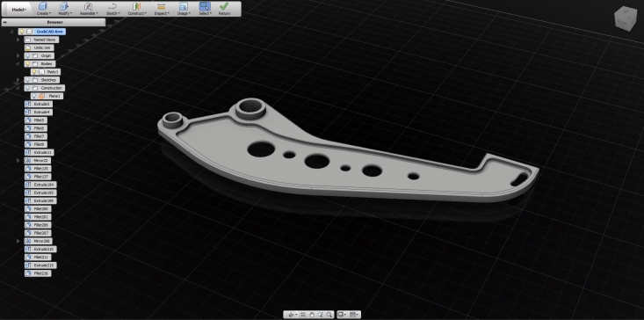The width and height of the screenshot is (644, 320).
Task: Expand the Mirror208 feature
Action: 18,241
